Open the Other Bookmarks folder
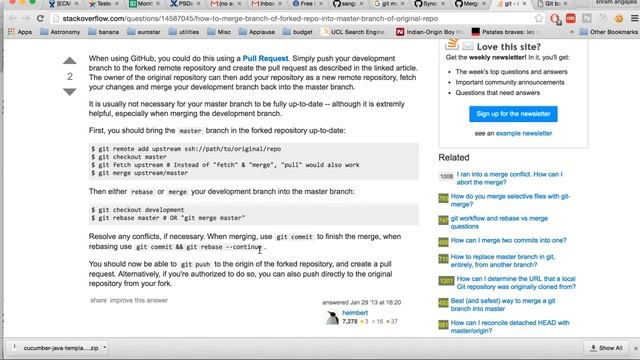This screenshot has height=360, width=640. pyautogui.click(x=609, y=32)
